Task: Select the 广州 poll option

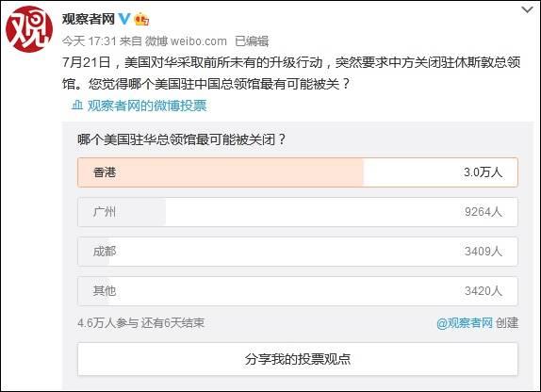Action: pyautogui.click(x=298, y=212)
